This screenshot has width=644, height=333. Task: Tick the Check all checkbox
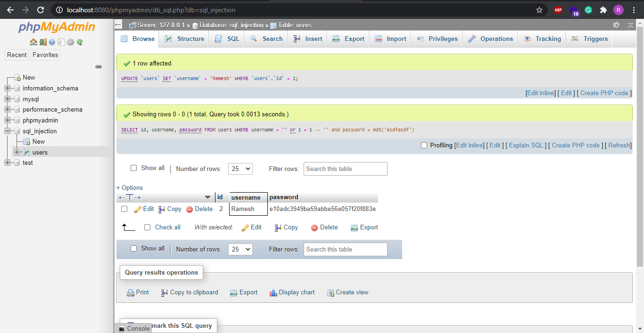point(147,227)
